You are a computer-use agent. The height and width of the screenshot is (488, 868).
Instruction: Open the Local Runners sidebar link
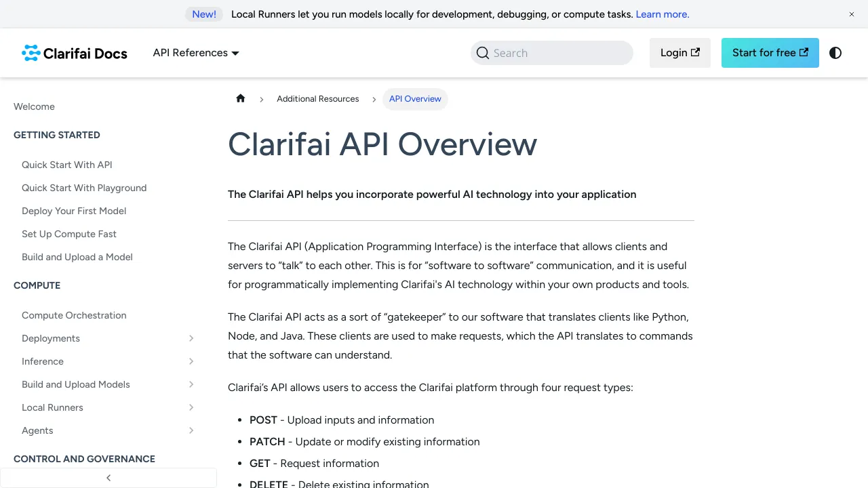tap(52, 407)
